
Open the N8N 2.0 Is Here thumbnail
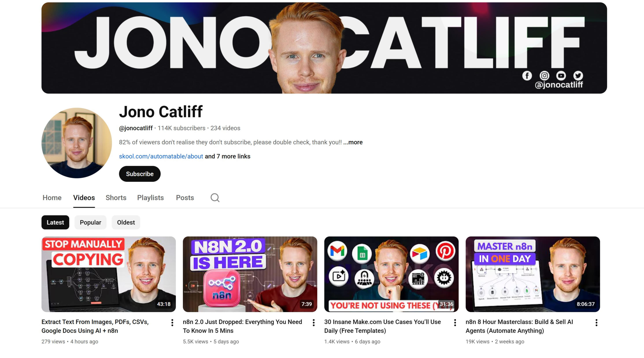pyautogui.click(x=250, y=274)
